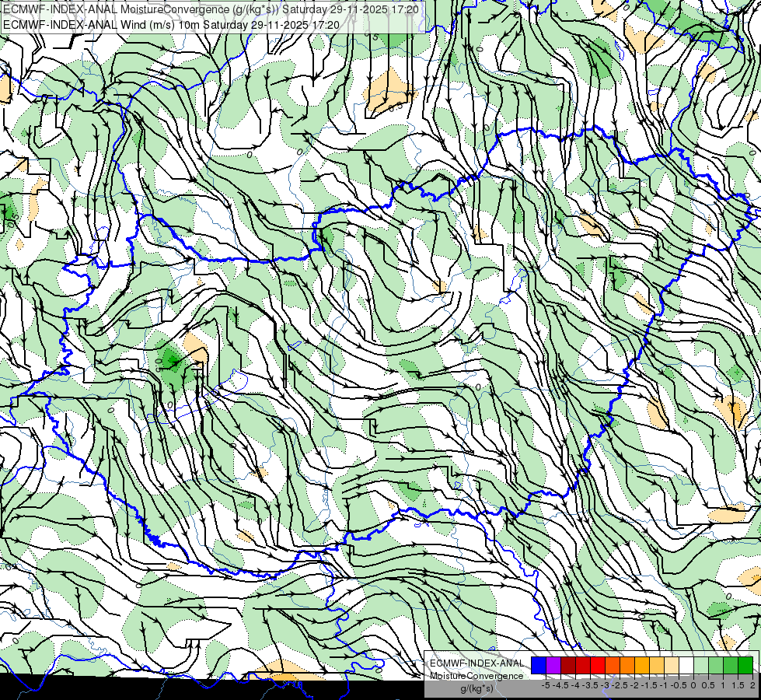Click the -2.5 legend tick label

[x=620, y=685]
